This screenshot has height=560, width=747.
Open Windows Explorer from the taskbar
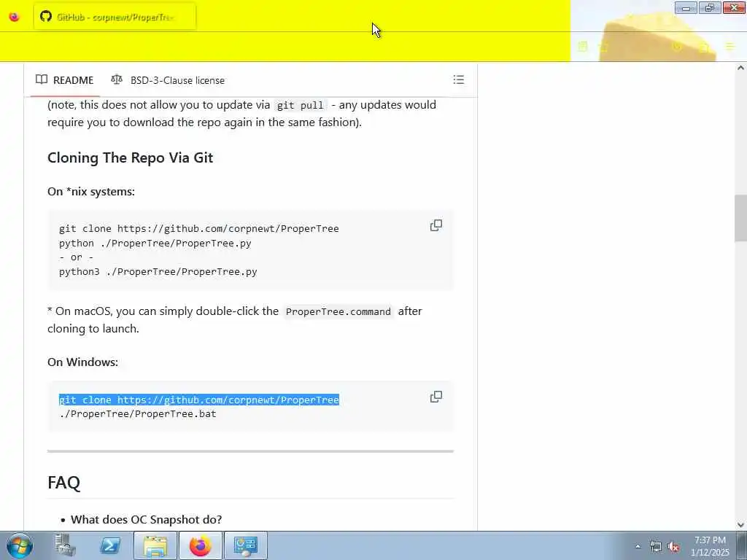(x=155, y=545)
